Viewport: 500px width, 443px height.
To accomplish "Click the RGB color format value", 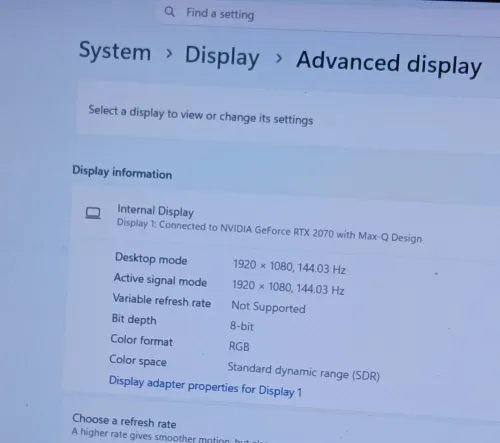I will pyautogui.click(x=239, y=346).
